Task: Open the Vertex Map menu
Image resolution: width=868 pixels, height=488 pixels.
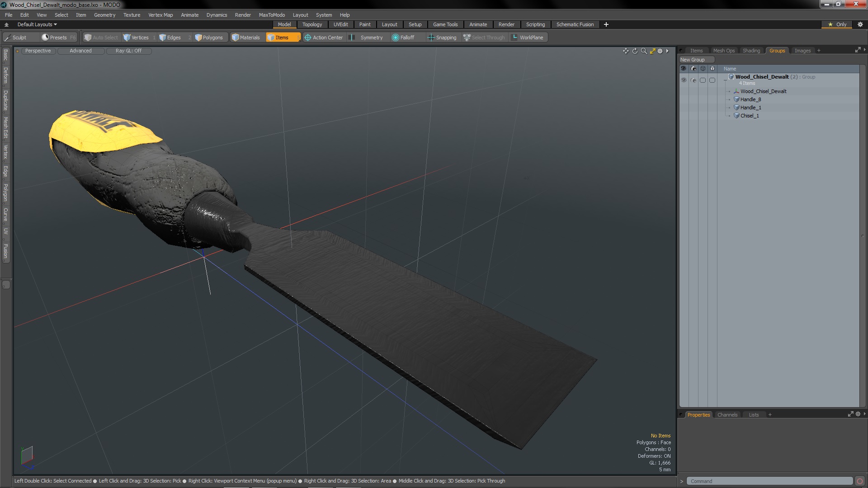Action: point(160,15)
